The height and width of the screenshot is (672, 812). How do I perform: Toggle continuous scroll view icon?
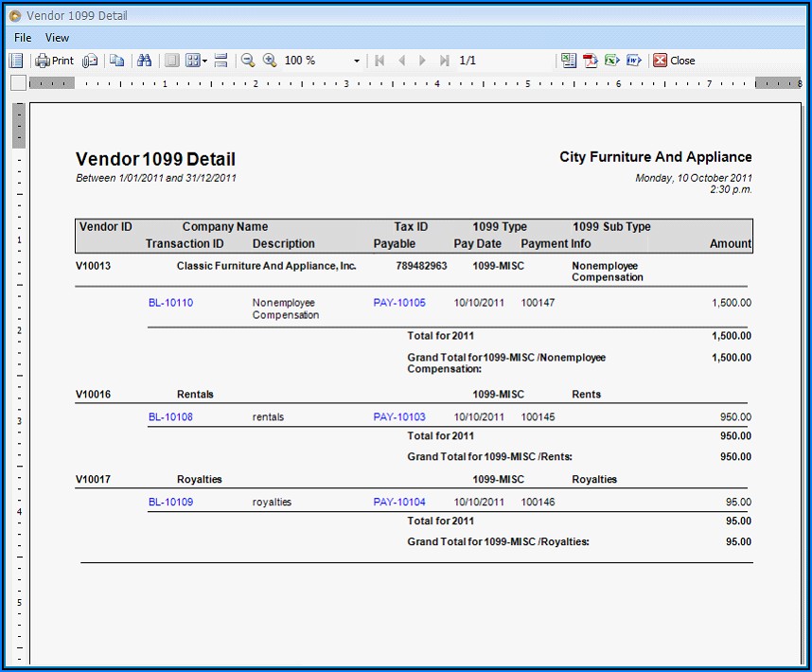(221, 61)
